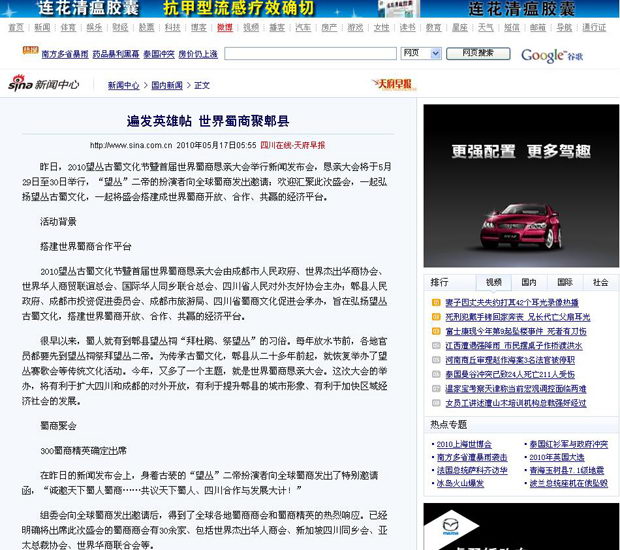Click 新闻中心 breadcrumb link

point(124,85)
